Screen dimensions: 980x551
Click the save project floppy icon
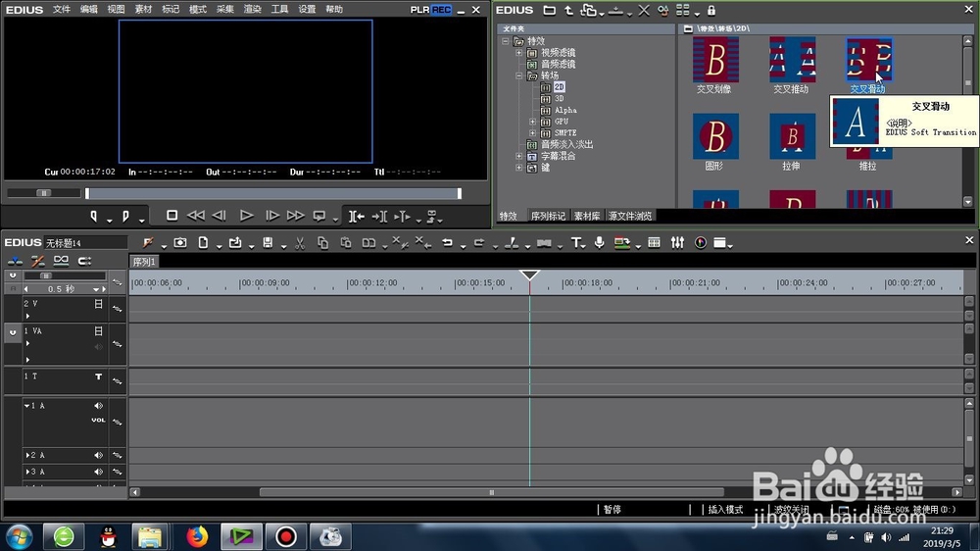coord(268,243)
